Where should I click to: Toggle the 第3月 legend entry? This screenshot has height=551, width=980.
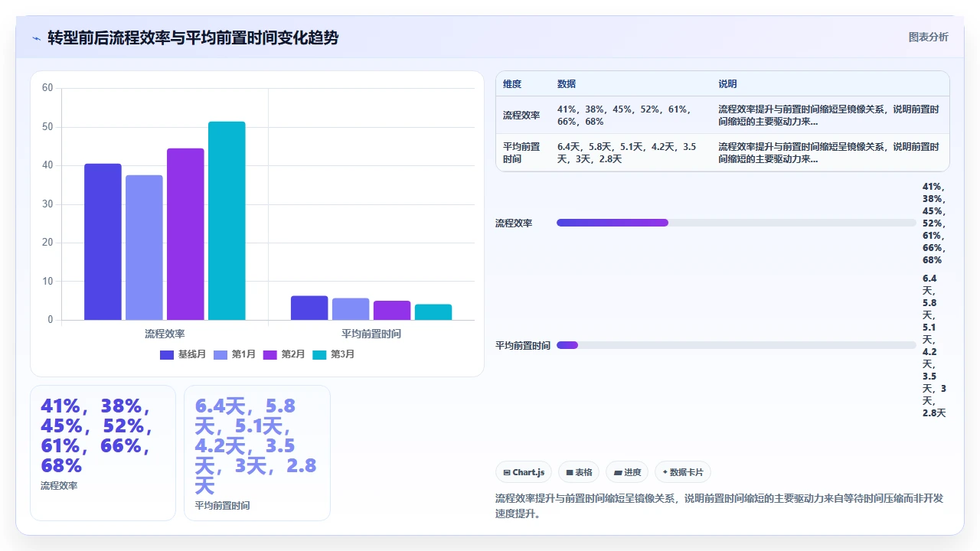[x=333, y=354]
